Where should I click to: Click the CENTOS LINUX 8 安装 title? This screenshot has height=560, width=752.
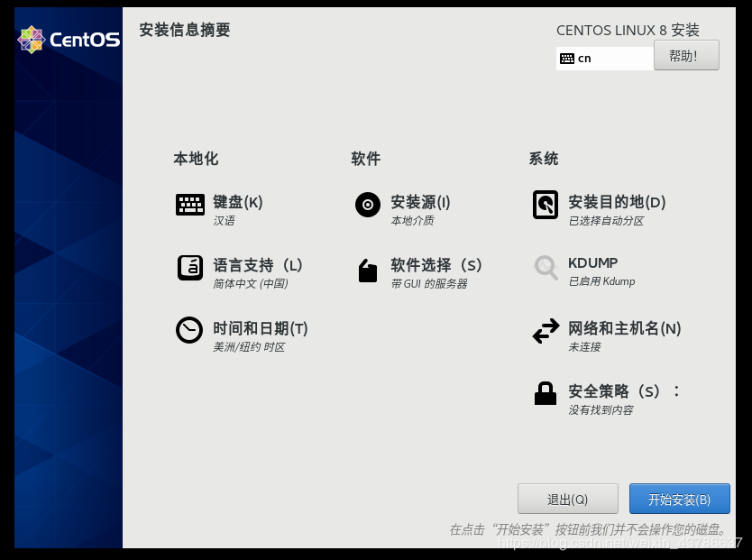click(x=628, y=30)
